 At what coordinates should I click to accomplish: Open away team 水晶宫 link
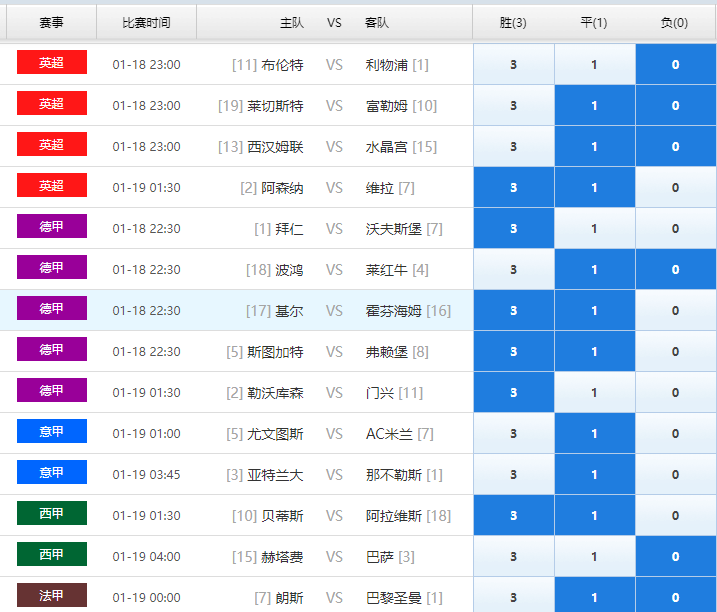tap(386, 147)
